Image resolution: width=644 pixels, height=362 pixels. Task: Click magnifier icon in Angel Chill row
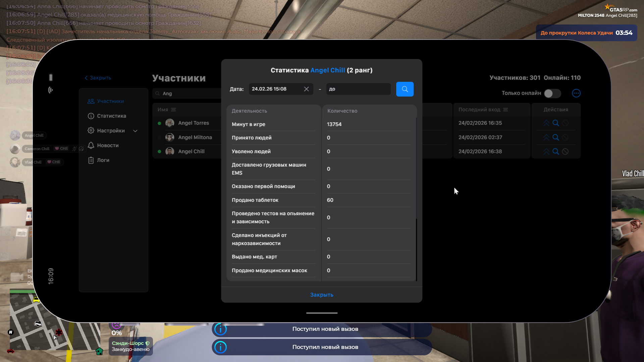click(555, 152)
